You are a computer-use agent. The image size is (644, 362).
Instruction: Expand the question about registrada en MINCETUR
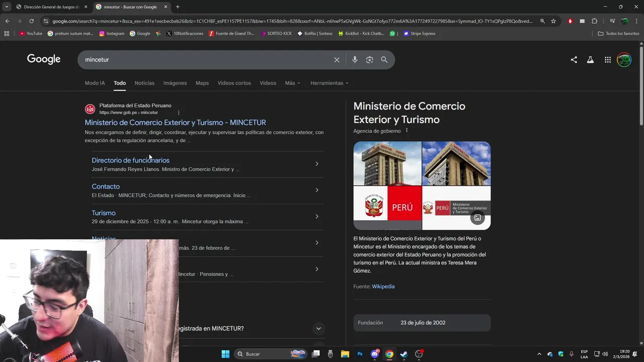[x=318, y=329]
